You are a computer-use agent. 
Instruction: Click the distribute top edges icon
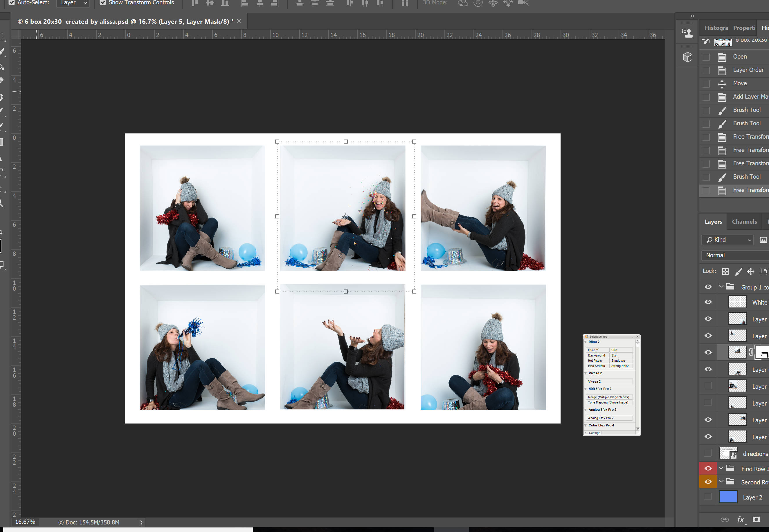pos(300,3)
